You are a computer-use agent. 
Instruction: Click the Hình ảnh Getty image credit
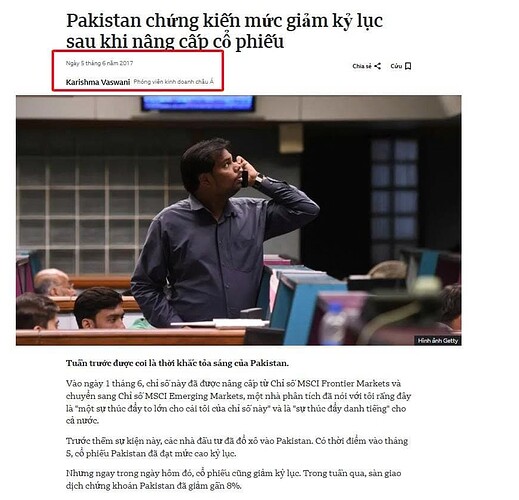coord(438,340)
